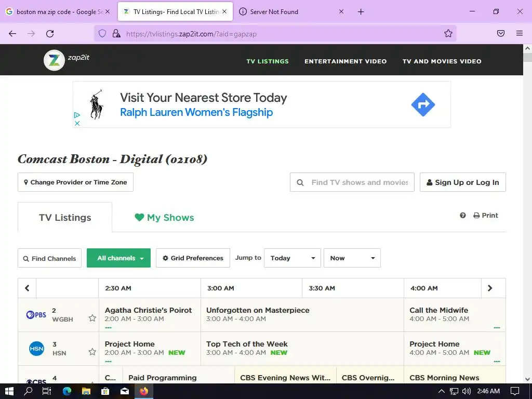532x399 pixels.
Task: Click the page vertical scrollbar thumb
Action: [528, 57]
